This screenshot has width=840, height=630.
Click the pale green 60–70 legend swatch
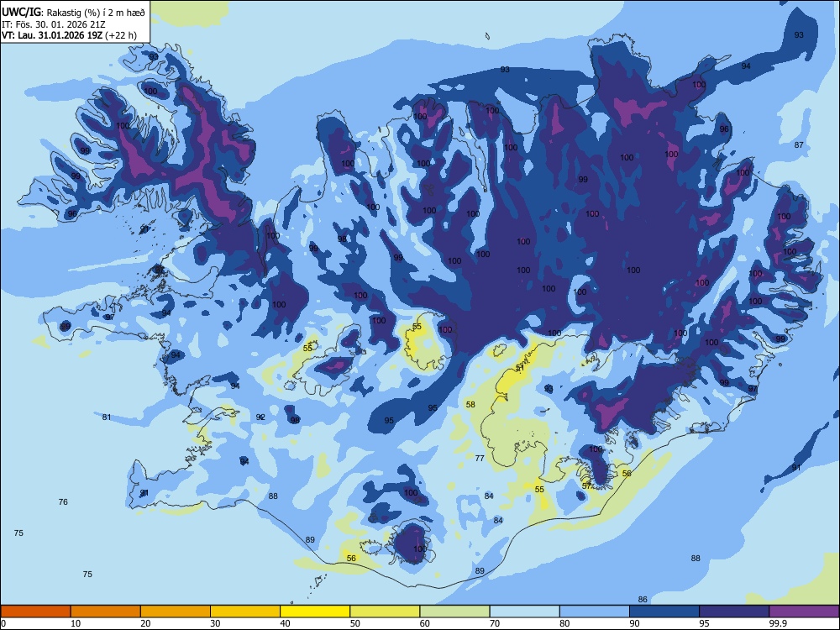coord(454,612)
